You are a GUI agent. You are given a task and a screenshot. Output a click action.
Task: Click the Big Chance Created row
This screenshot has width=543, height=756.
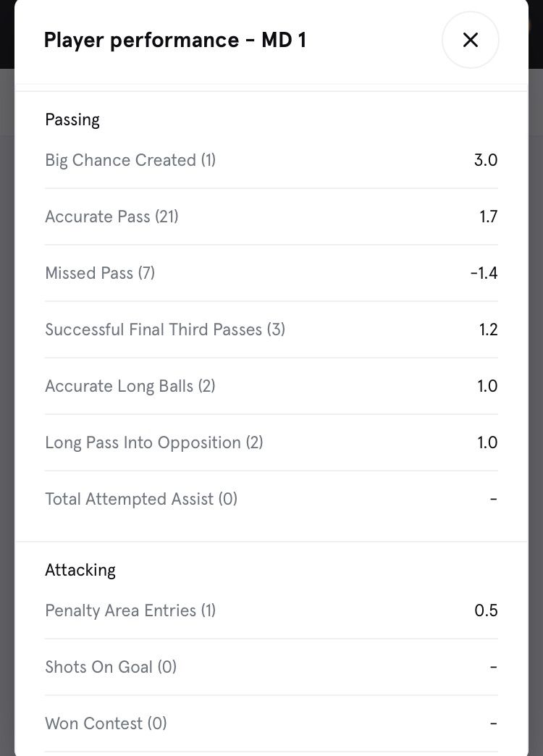(x=130, y=160)
